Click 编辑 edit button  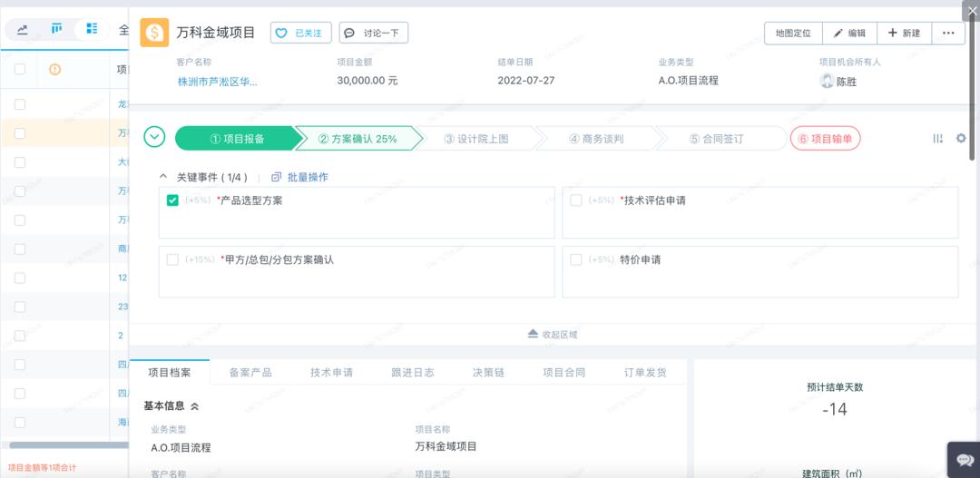850,34
